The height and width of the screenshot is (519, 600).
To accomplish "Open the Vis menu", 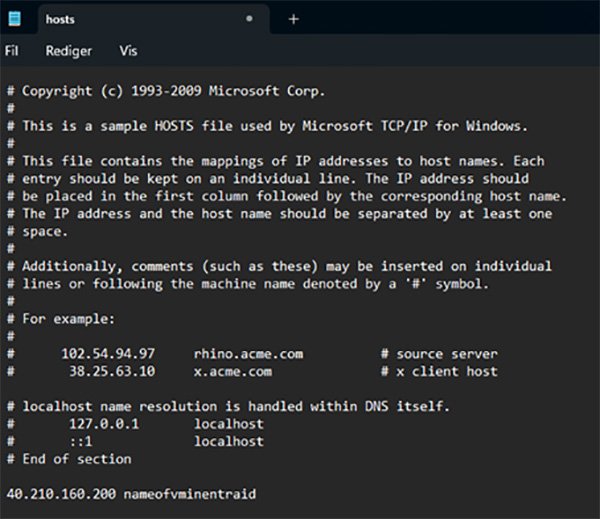I will [x=128, y=50].
